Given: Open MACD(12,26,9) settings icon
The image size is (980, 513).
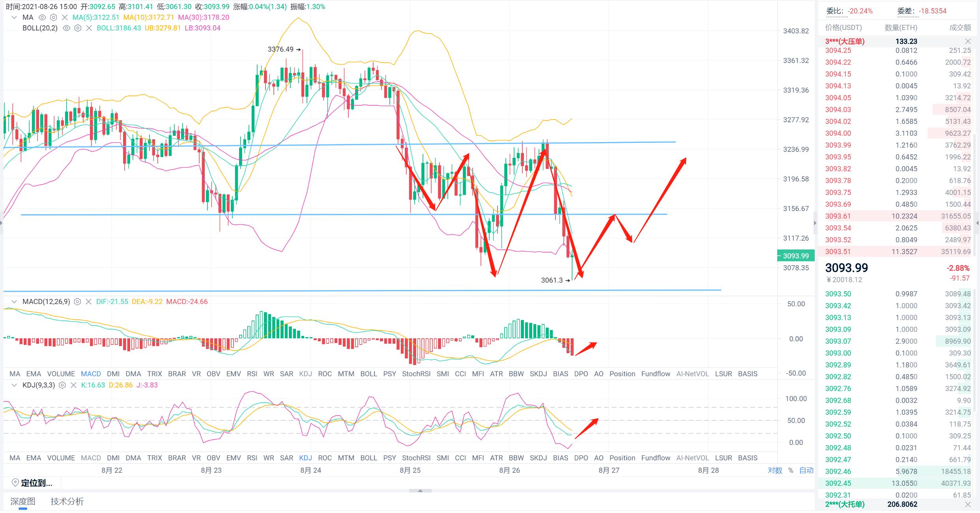Looking at the screenshot, I should 77,301.
